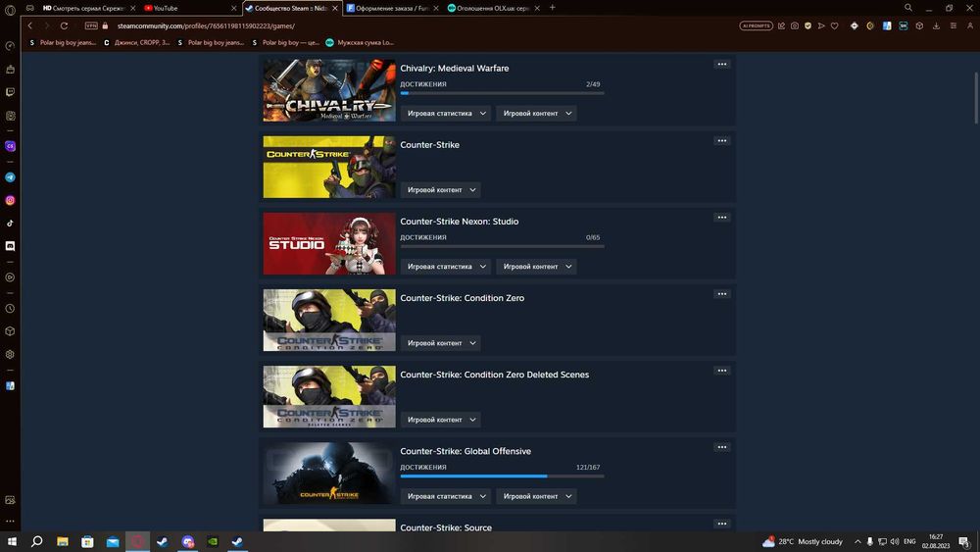Screen dimensions: 980x552
Task: Open the tab search magnifier icon
Action: 908,8
